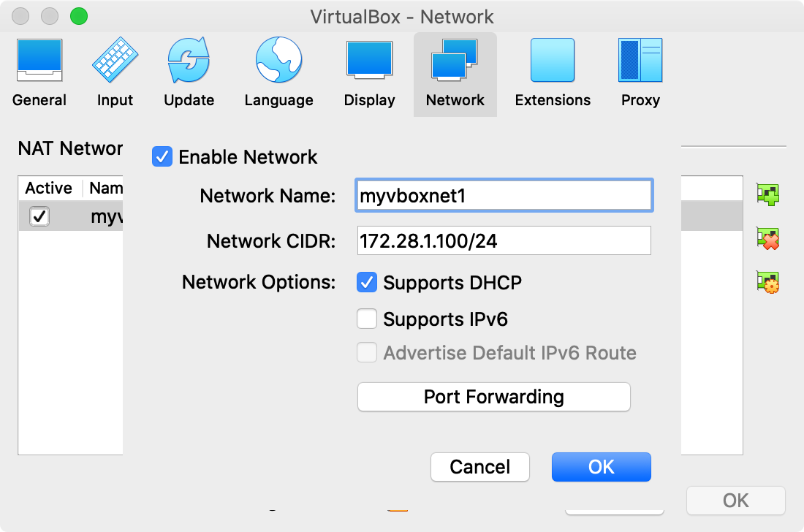Click the Network Name text field
Image resolution: width=804 pixels, height=532 pixels.
click(x=504, y=196)
